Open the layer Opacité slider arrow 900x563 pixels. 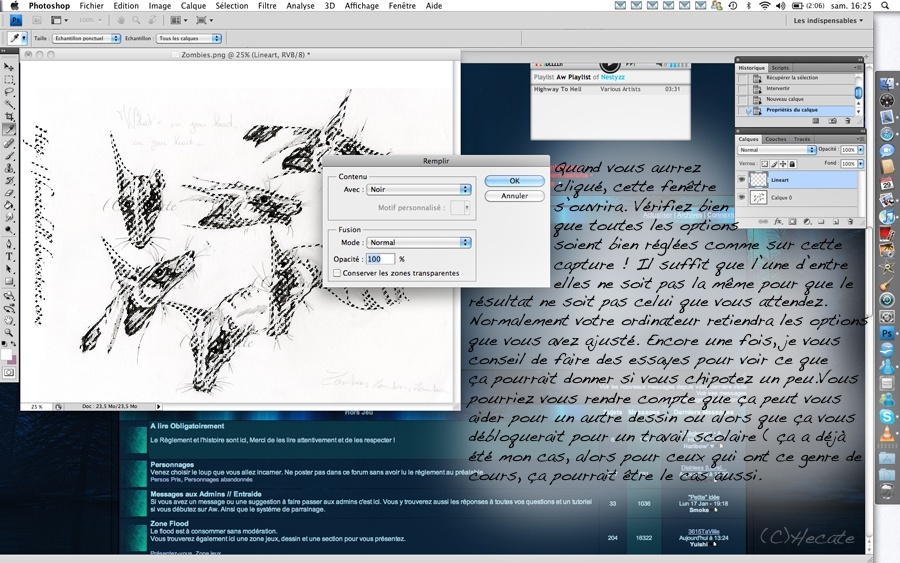tap(861, 150)
